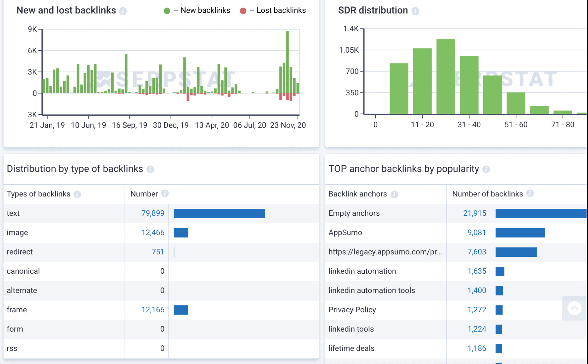The image size is (588, 364).
Task: Click the '21 Jan, 19' axis label
Action: tap(47, 125)
